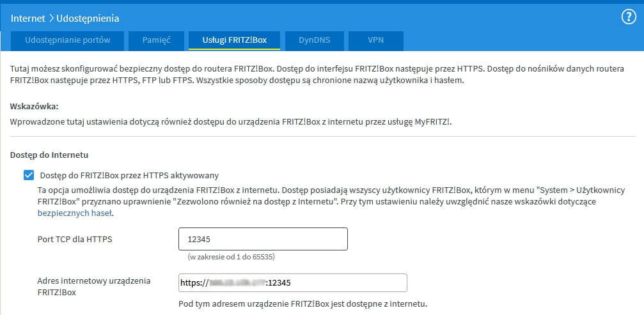Click the (w zakresie od 1 do 65535) hint
The height and width of the screenshot is (315, 644).
(x=231, y=257)
